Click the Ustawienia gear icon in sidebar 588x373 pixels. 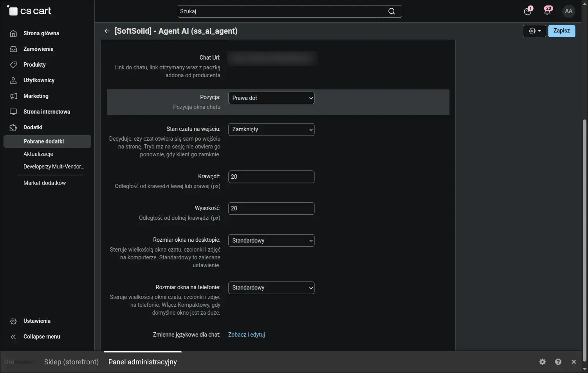[x=13, y=321]
